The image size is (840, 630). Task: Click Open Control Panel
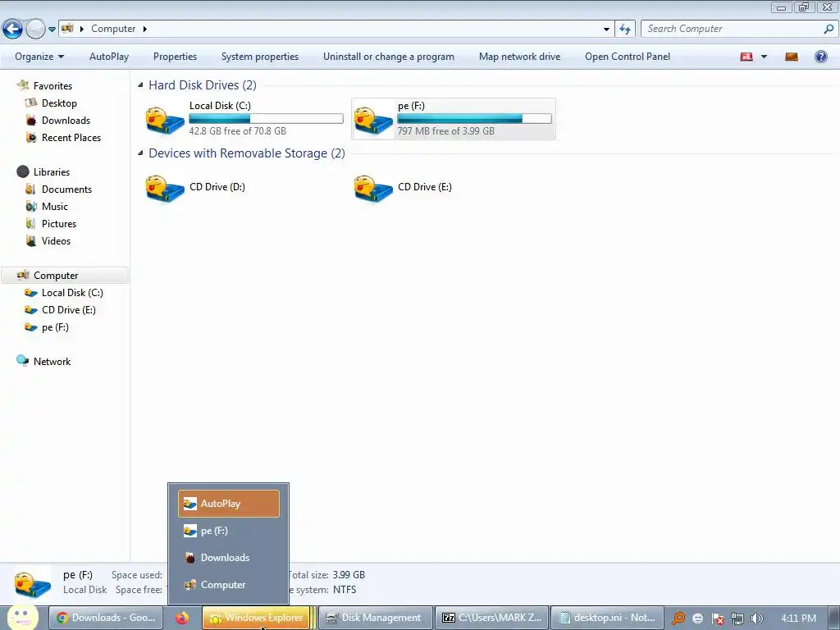click(x=628, y=57)
